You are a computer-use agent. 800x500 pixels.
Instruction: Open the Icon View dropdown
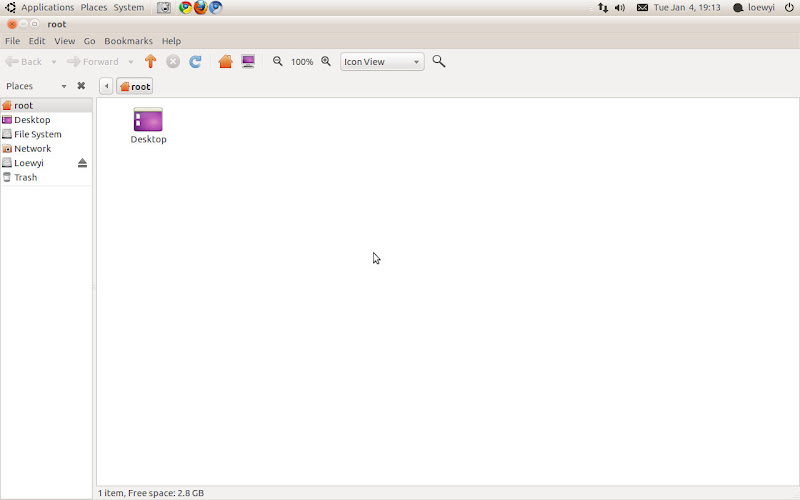(x=382, y=62)
